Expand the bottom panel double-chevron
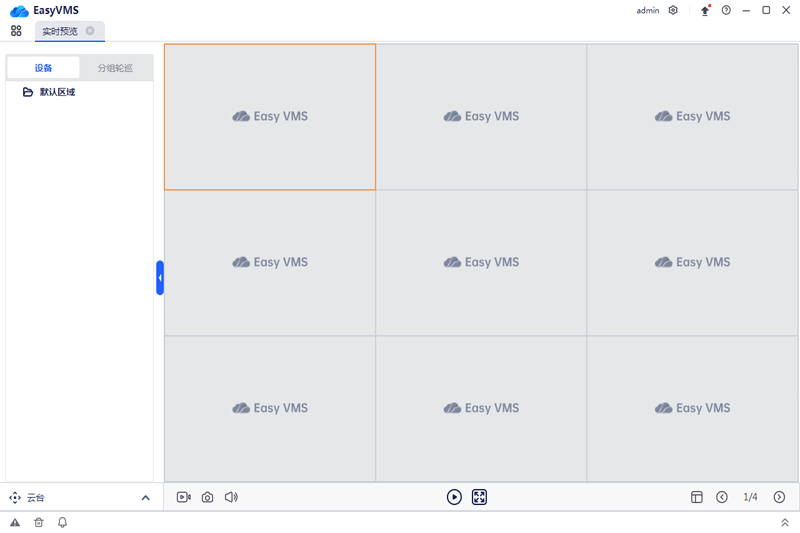Viewport: 800px width, 533px height. [785, 522]
